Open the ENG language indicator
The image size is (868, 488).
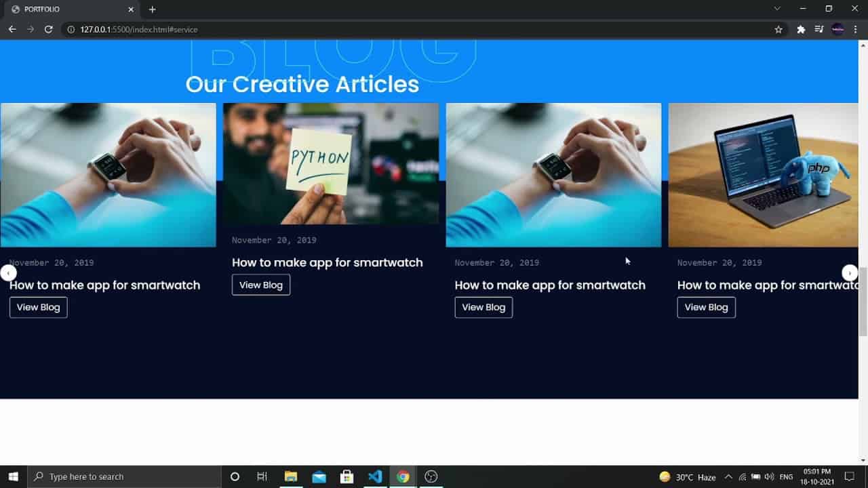click(x=786, y=477)
